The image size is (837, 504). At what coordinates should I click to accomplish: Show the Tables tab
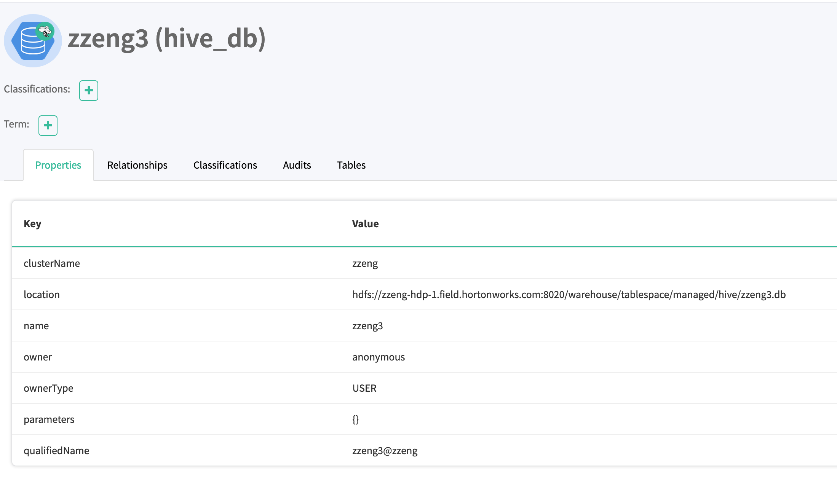pyautogui.click(x=351, y=165)
